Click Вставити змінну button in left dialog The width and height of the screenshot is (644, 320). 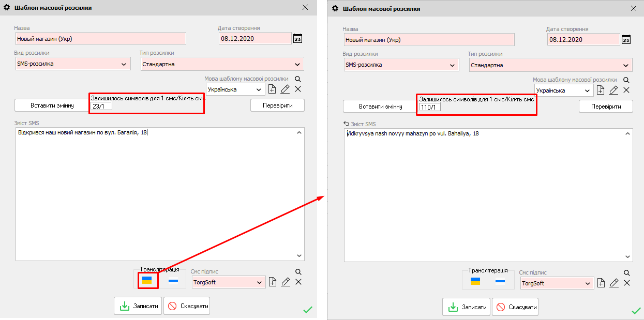[52, 105]
